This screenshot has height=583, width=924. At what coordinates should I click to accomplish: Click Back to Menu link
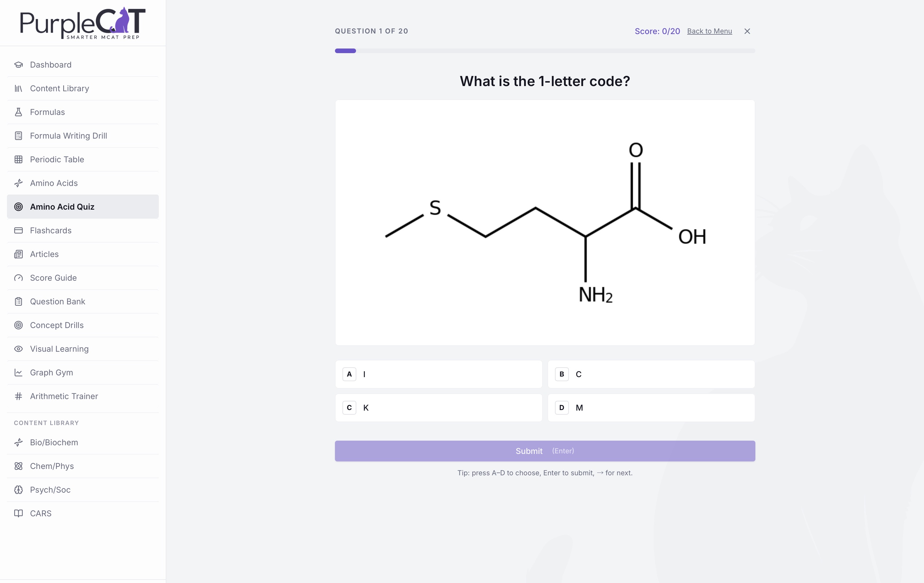tap(709, 31)
